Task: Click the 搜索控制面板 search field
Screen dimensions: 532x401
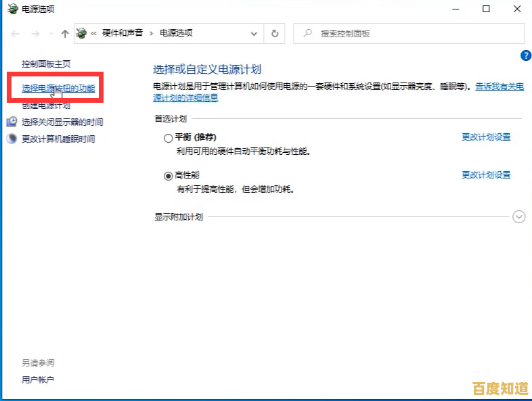Action: click(409, 34)
